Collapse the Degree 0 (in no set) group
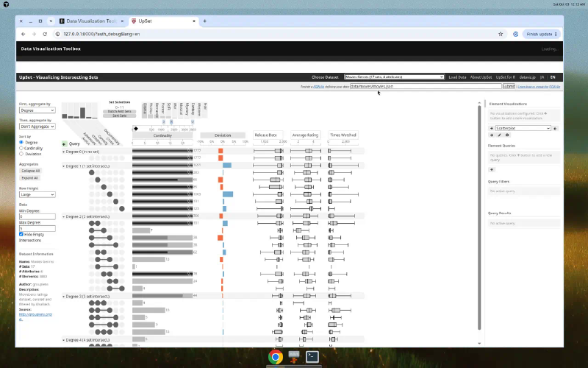588x368 pixels. pos(64,152)
